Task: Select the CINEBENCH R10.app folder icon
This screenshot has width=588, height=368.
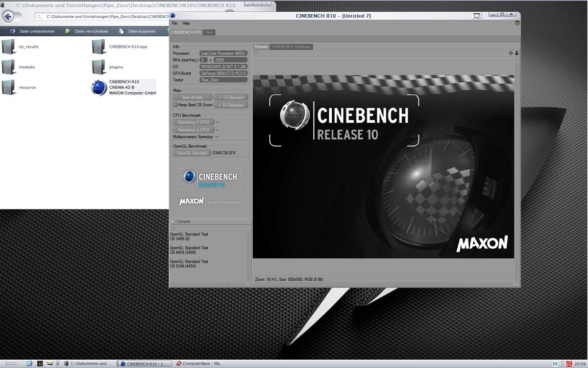Action: point(99,46)
